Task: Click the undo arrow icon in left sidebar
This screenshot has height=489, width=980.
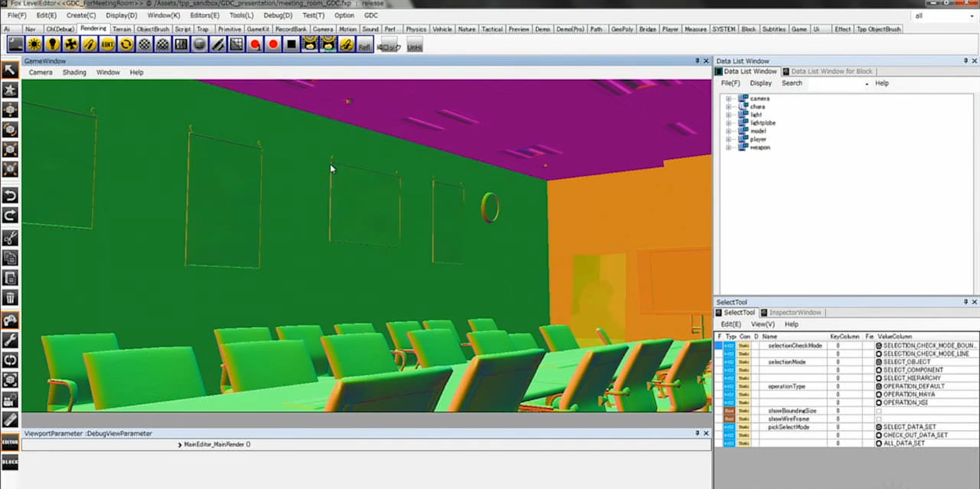Action: [10, 195]
